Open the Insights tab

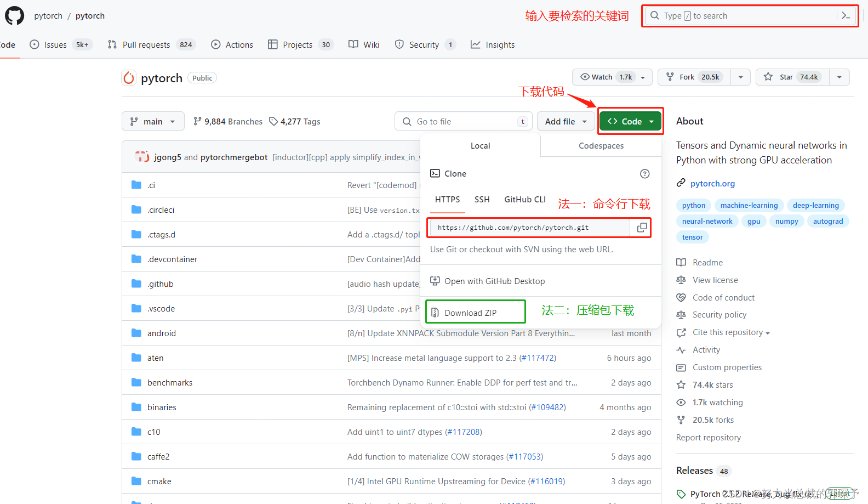[493, 45]
